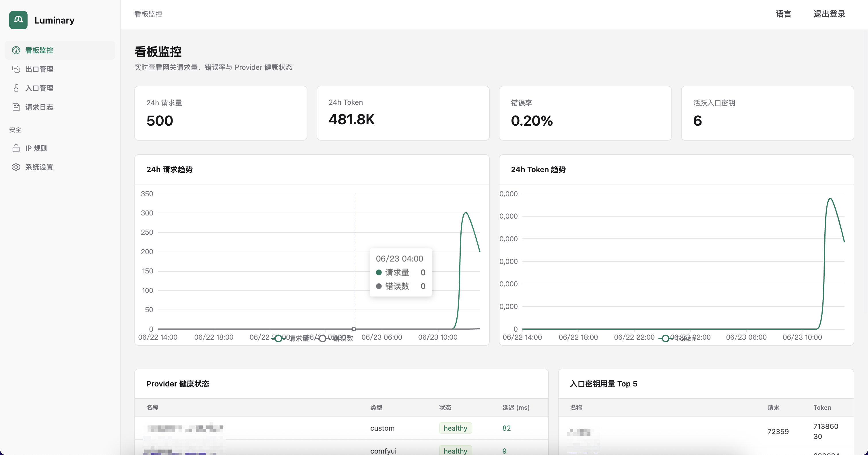Image resolution: width=868 pixels, height=455 pixels.
Task: Click the Luminary logo icon
Action: 18,20
